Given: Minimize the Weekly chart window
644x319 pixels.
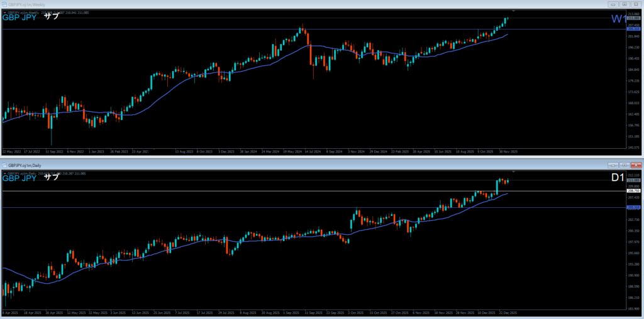Looking at the screenshot, I should point(613,4).
